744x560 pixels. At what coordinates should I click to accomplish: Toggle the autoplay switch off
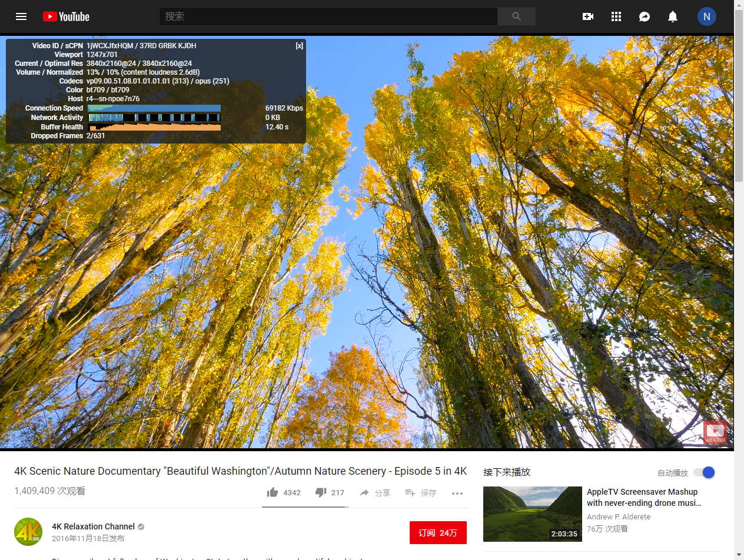[x=704, y=472]
